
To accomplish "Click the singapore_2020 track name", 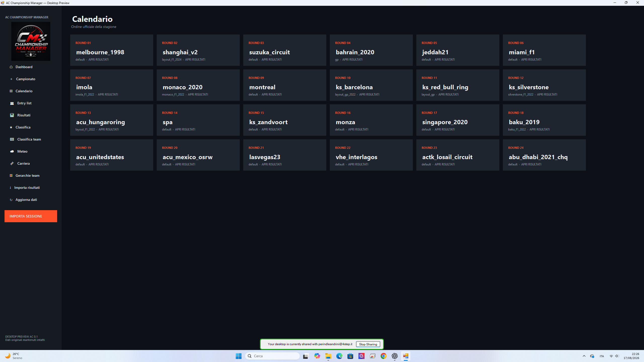I will [445, 122].
